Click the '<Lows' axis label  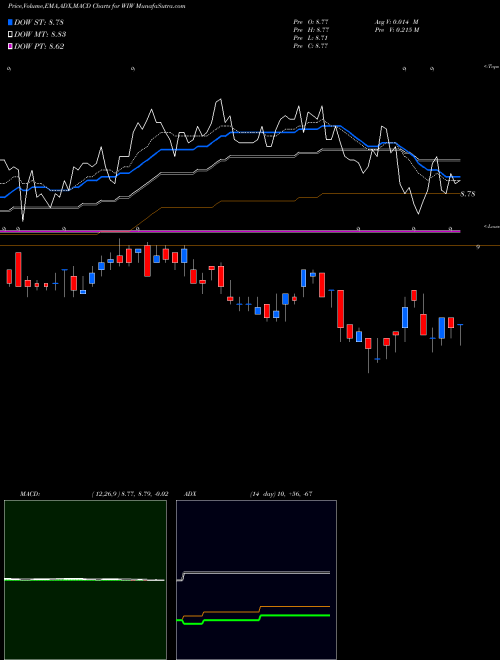[491, 226]
